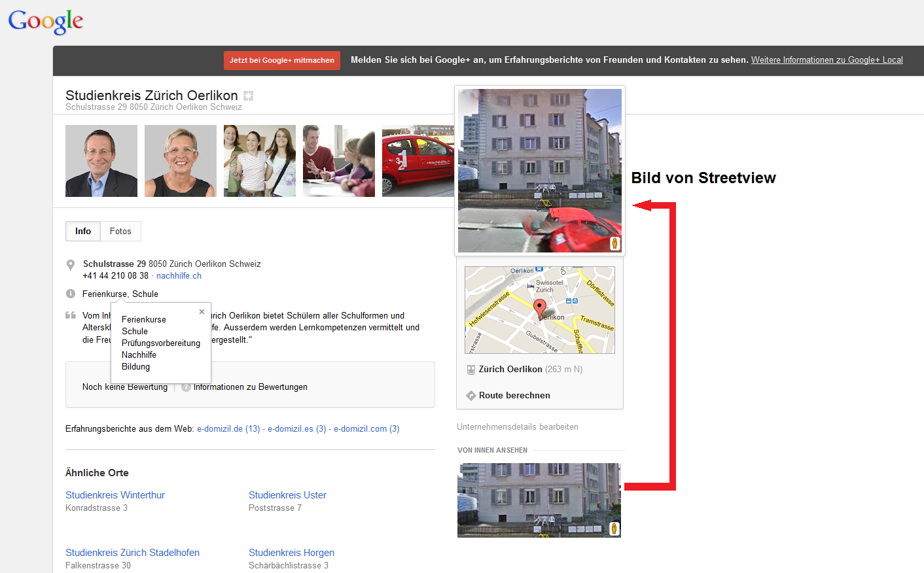924x573 pixels.
Task: Click Prüfungsvorbereitung in the categories popup
Action: tap(161, 343)
